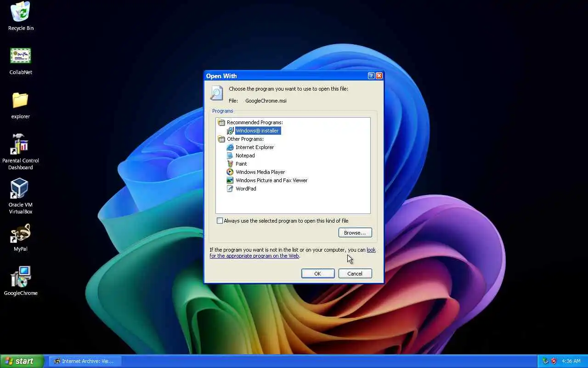Click the Paint icon in list
The height and width of the screenshot is (368, 588).
click(x=230, y=164)
